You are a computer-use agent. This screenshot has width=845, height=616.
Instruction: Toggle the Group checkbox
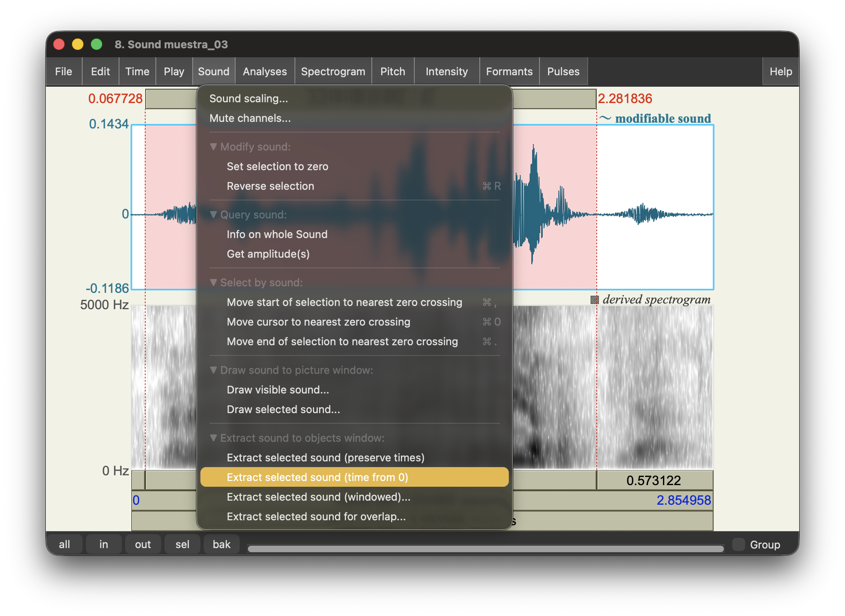pyautogui.click(x=739, y=544)
